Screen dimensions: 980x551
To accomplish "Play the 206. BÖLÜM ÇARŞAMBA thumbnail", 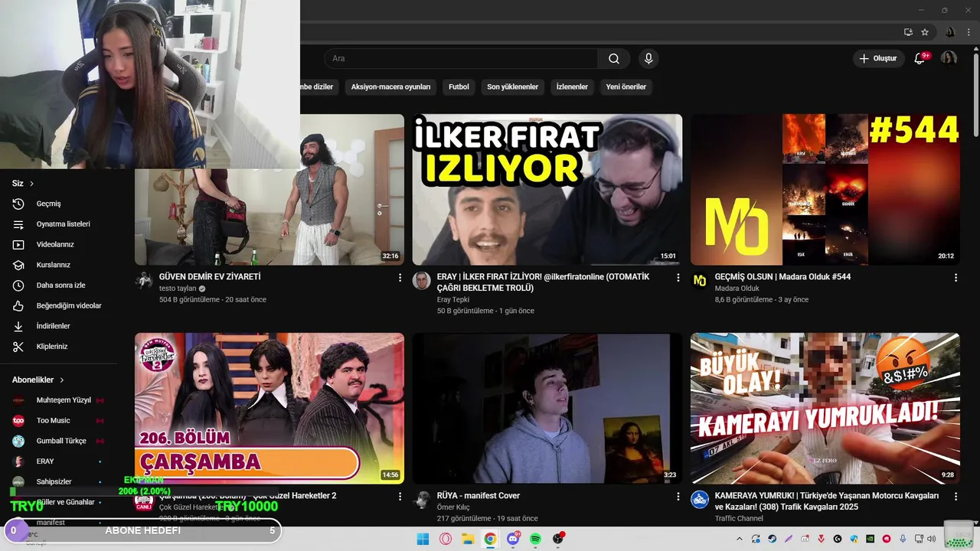I will [x=269, y=409].
